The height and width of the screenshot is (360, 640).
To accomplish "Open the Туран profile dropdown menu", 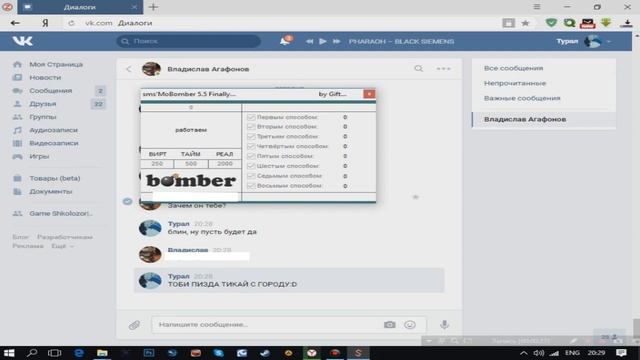I will pos(584,41).
